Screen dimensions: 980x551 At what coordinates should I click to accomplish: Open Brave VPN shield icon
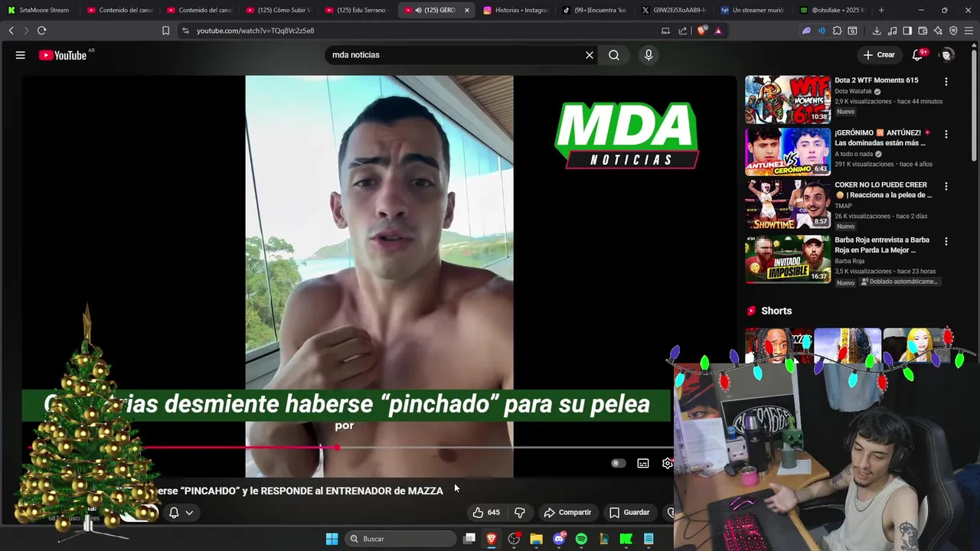pyautogui.click(x=953, y=31)
